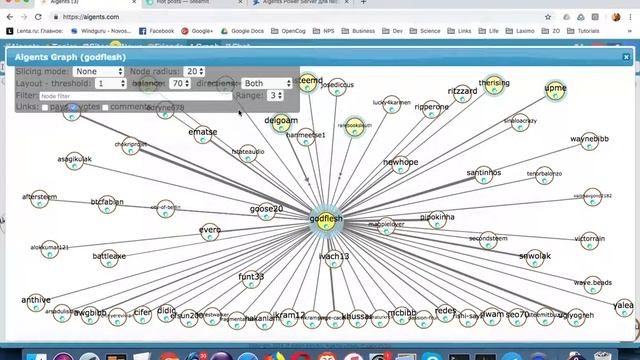This screenshot has width=640, height=360.
Task: Click the asagikulak node
Action: [x=74, y=162]
